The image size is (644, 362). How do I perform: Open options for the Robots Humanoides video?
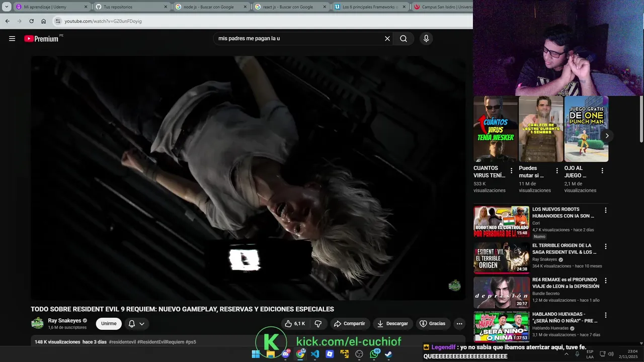(x=606, y=210)
